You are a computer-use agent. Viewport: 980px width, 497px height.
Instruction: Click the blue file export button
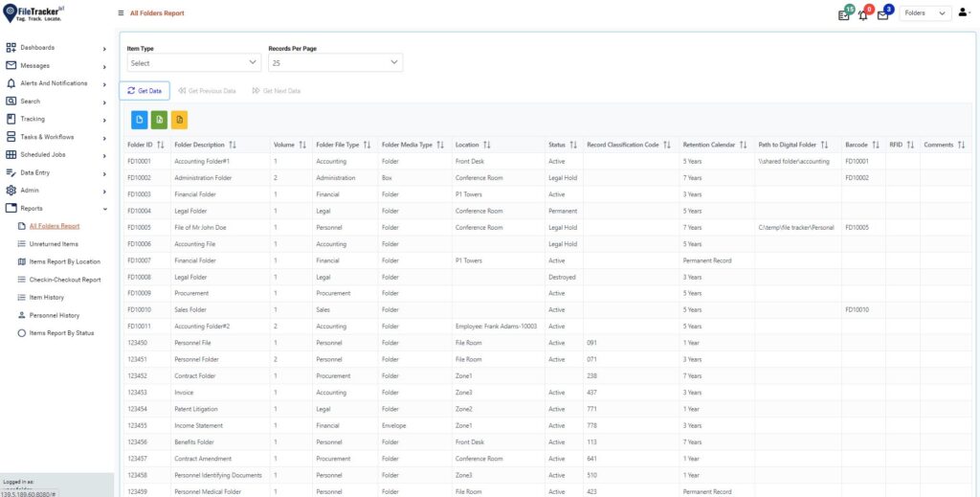(x=140, y=120)
